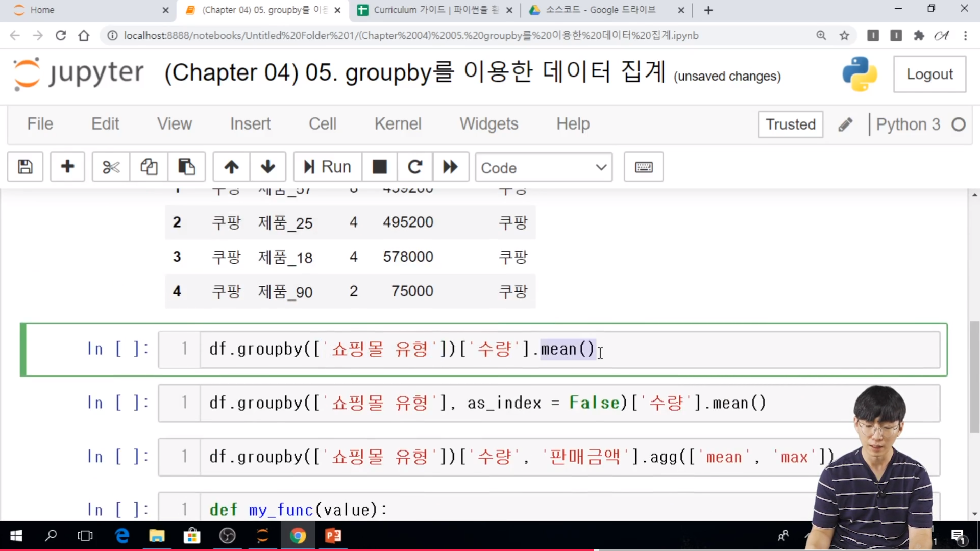This screenshot has height=551, width=980.
Task: Open the Kernel menu
Action: (398, 123)
